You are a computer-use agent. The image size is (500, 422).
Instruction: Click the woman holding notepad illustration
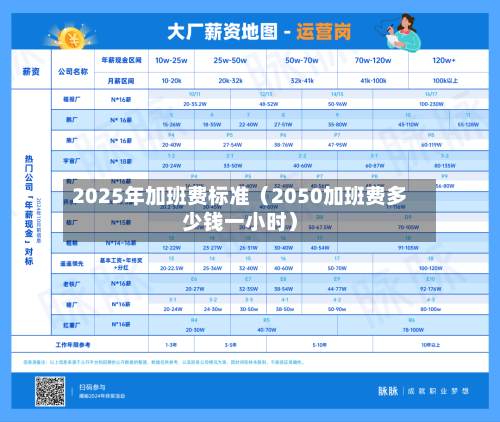click(399, 33)
